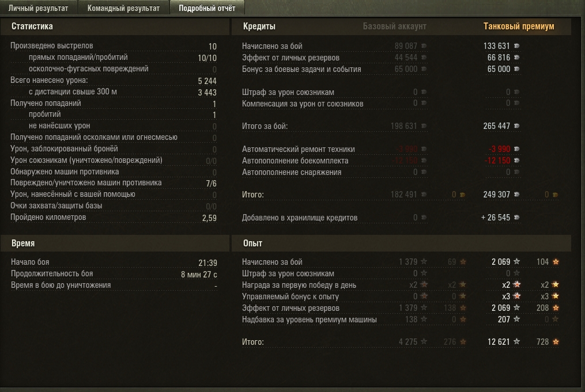Click credits icon beside + 26 545
This screenshot has width=585, height=392.
click(x=516, y=218)
